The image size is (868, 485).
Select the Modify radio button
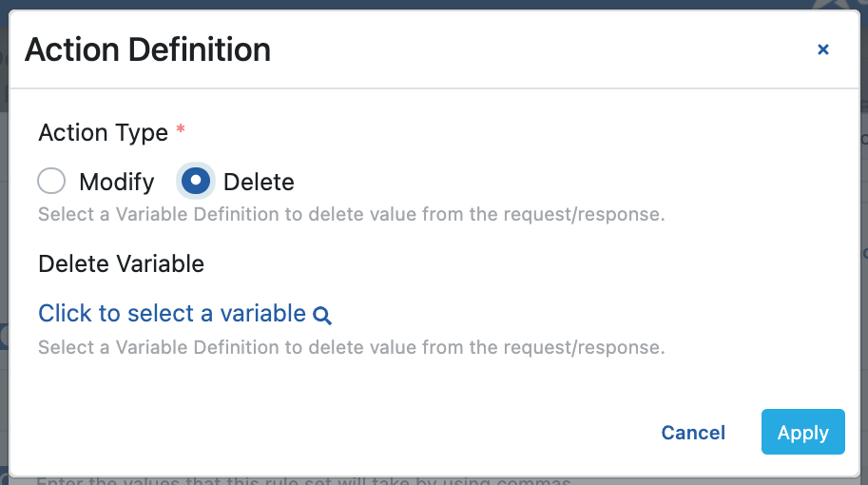click(51, 182)
